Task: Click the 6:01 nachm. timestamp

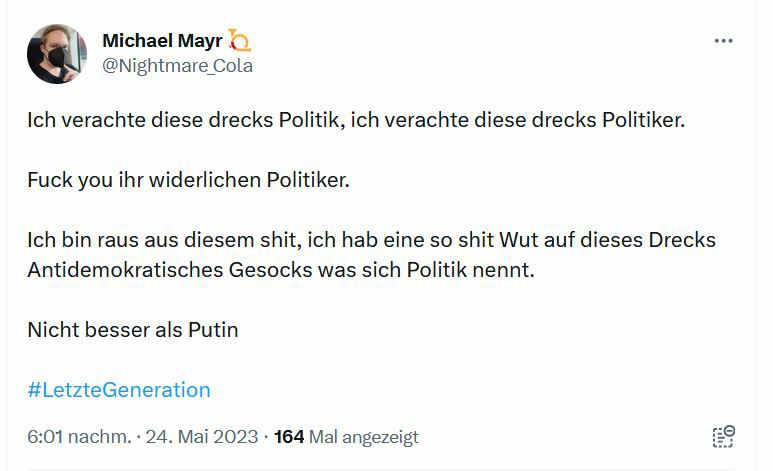Action: [x=79, y=437]
